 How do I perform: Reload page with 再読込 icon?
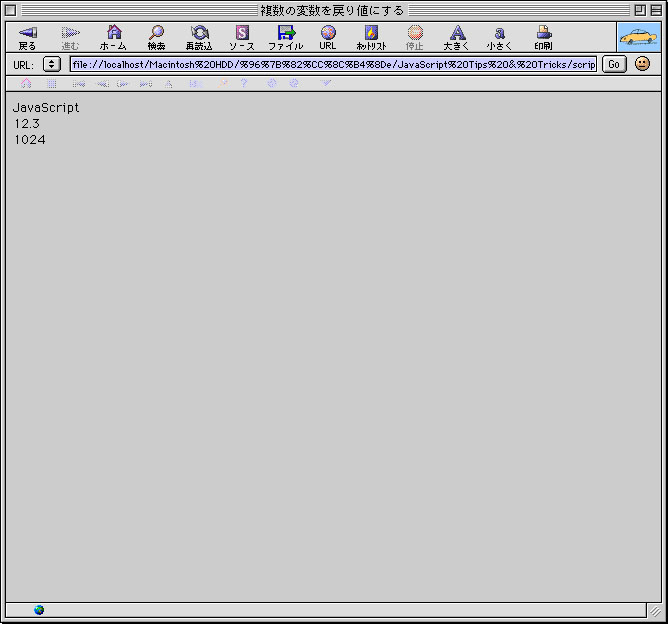coord(199,32)
